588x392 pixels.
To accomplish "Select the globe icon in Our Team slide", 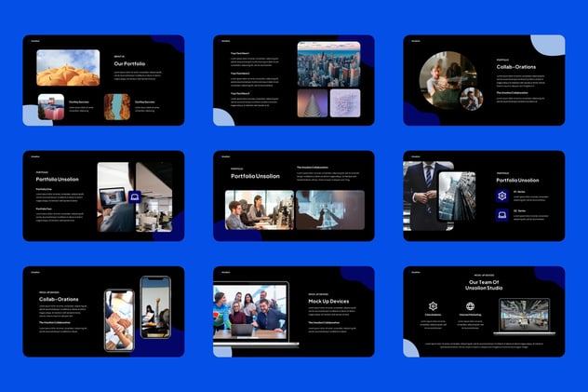I will coord(470,306).
